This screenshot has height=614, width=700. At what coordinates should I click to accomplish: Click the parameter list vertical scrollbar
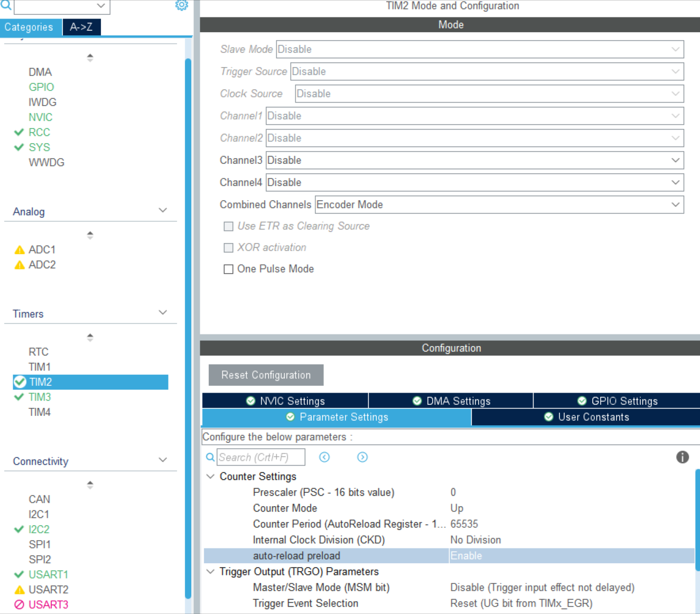coord(697,520)
